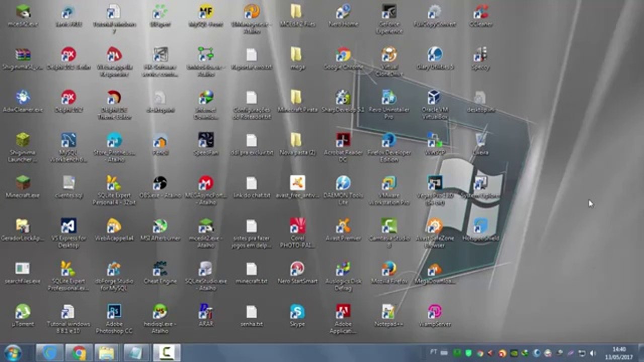The height and width of the screenshot is (362, 644).
Task: Open Firefox Developer Edition shortcut
Action: click(x=389, y=148)
